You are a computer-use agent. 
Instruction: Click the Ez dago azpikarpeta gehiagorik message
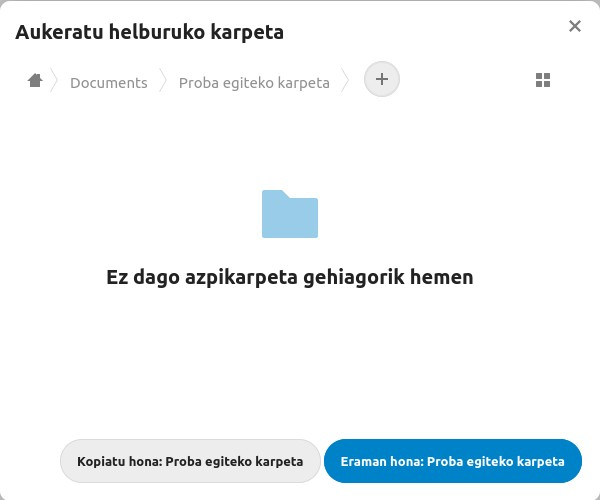[x=289, y=277]
